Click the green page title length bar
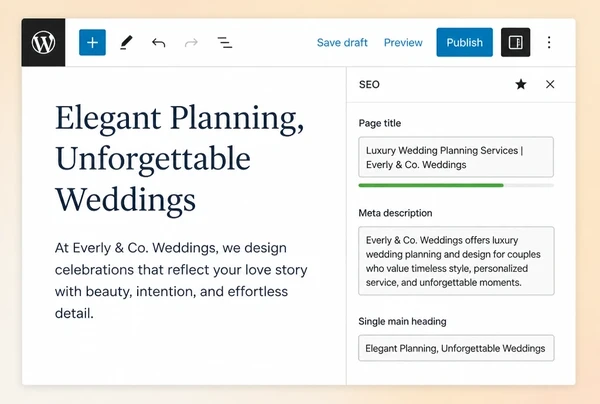Image resolution: width=600 pixels, height=404 pixels. 431,186
